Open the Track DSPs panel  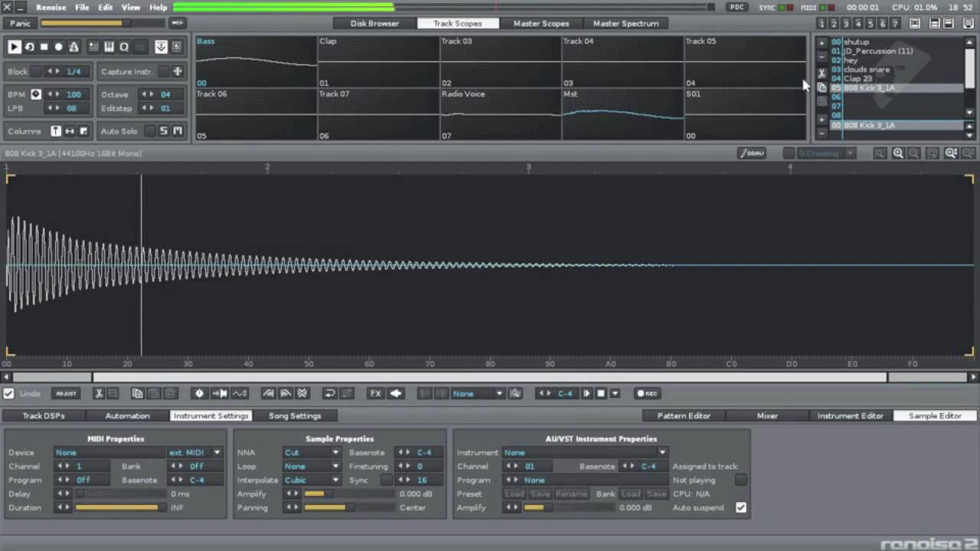click(x=44, y=416)
